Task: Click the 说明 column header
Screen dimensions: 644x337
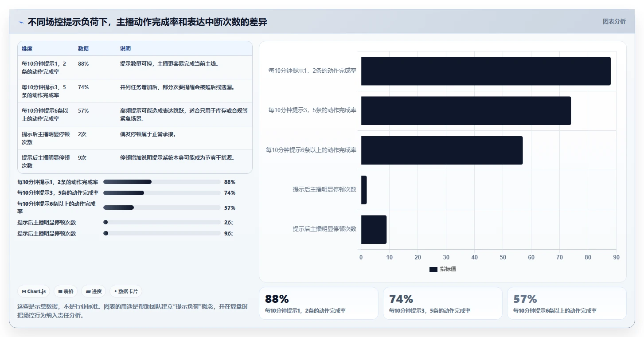Action: point(125,49)
